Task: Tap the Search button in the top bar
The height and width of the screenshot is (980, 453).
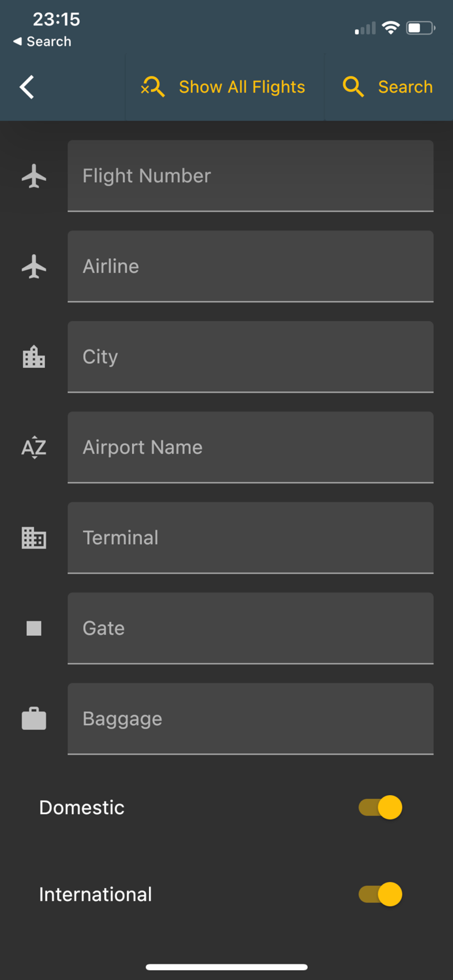Action: click(405, 86)
